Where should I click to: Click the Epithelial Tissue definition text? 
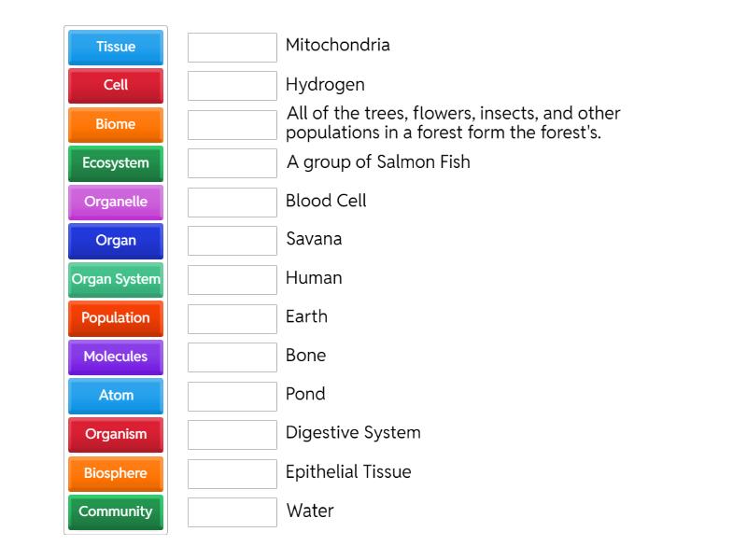pos(349,472)
